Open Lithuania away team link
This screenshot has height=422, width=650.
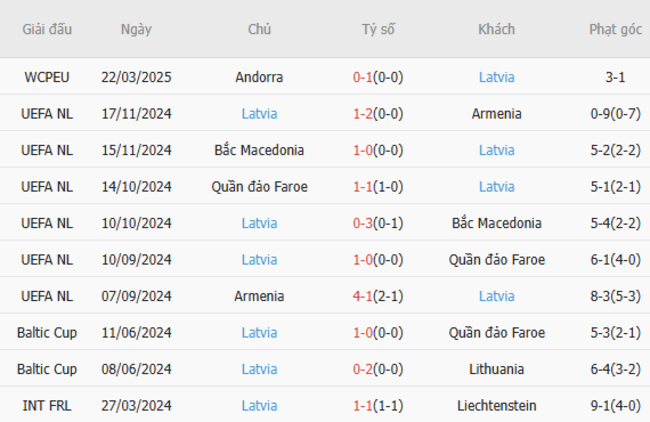(496, 369)
